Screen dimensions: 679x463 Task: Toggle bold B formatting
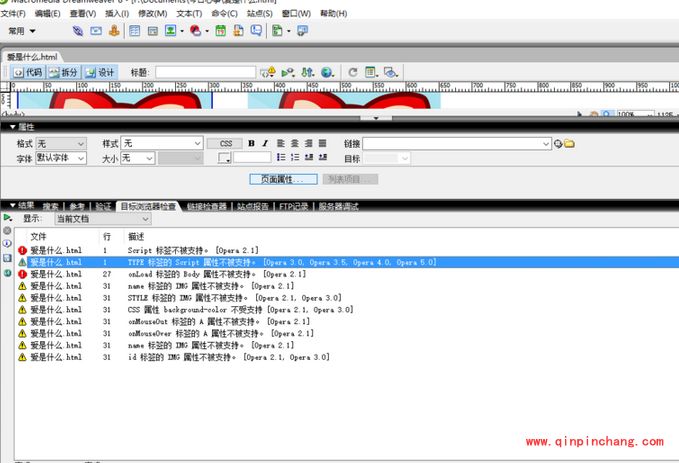[251, 143]
